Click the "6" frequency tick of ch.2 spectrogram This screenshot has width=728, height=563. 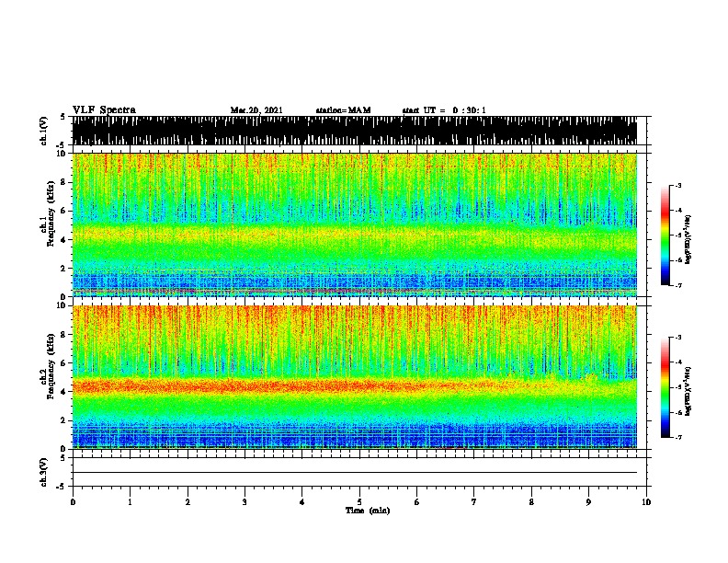64,363
